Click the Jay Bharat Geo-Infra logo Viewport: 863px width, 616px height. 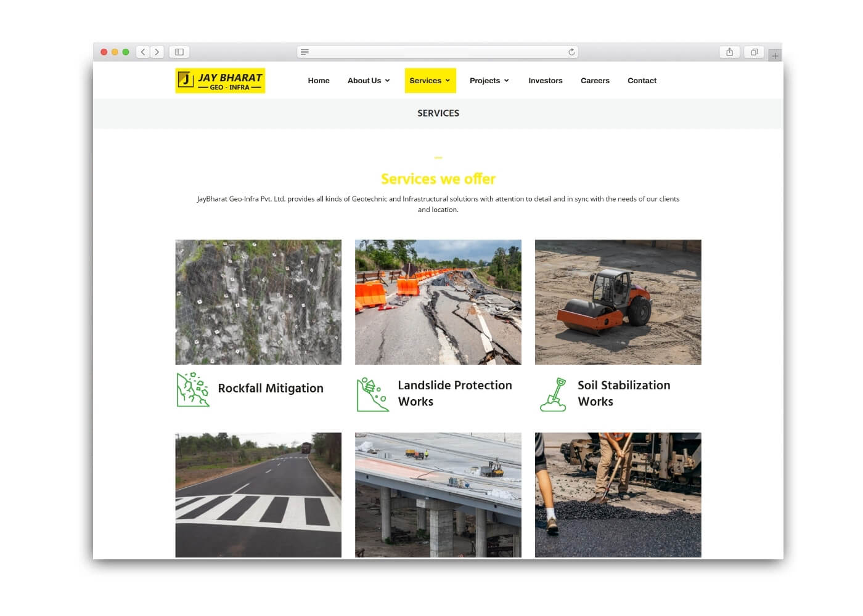coord(220,81)
